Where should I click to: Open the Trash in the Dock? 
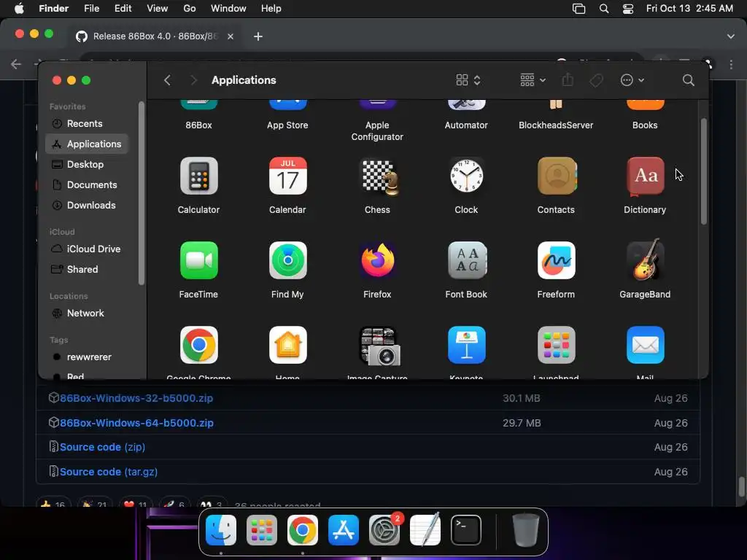(526, 530)
